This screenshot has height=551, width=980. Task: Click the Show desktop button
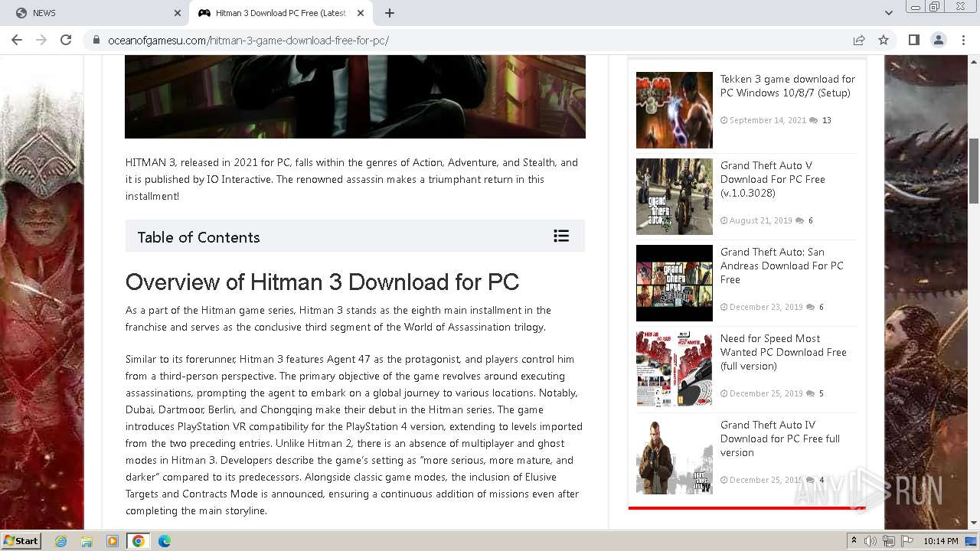[x=972, y=541]
